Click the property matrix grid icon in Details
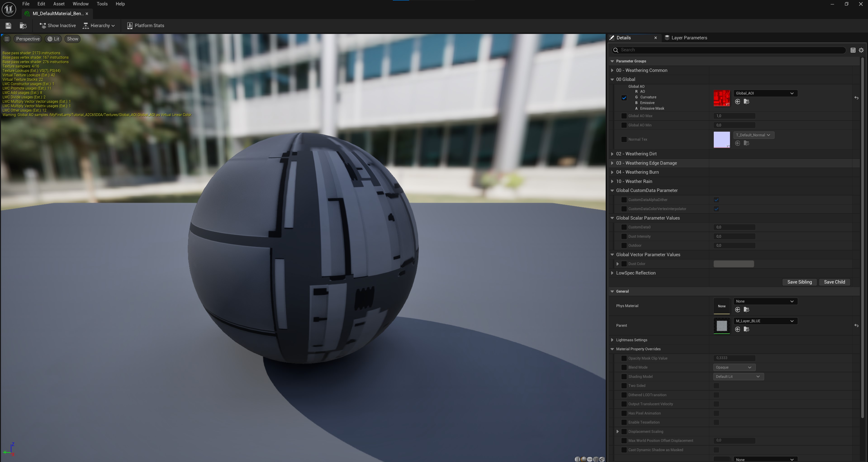This screenshot has height=462, width=868. (x=853, y=50)
